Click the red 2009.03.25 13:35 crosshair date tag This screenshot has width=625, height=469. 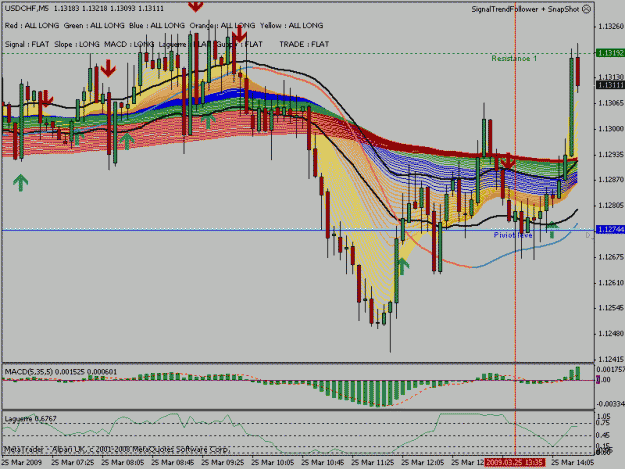click(x=515, y=463)
